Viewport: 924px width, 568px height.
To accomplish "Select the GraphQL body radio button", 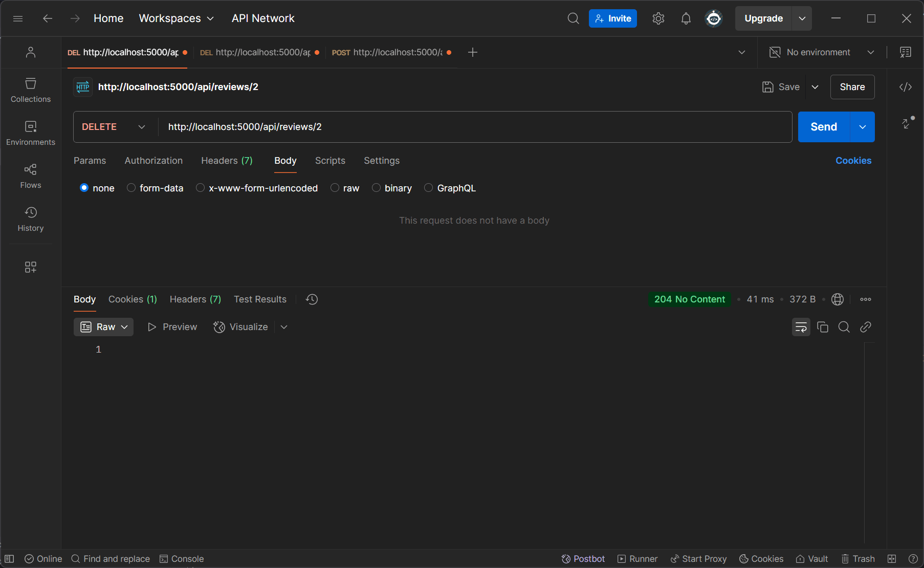I will [x=429, y=188].
